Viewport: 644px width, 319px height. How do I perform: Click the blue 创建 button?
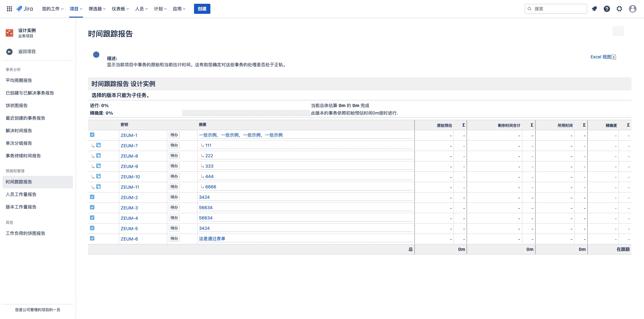[202, 9]
